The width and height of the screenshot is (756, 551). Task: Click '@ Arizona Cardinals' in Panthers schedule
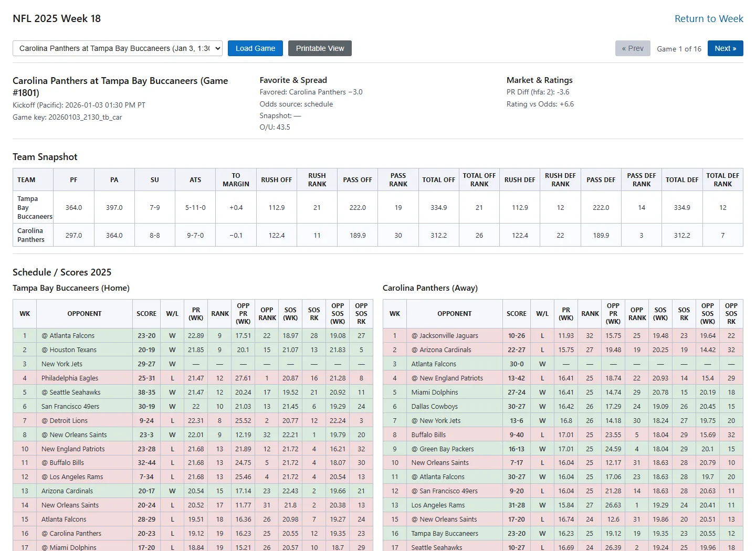441,349
